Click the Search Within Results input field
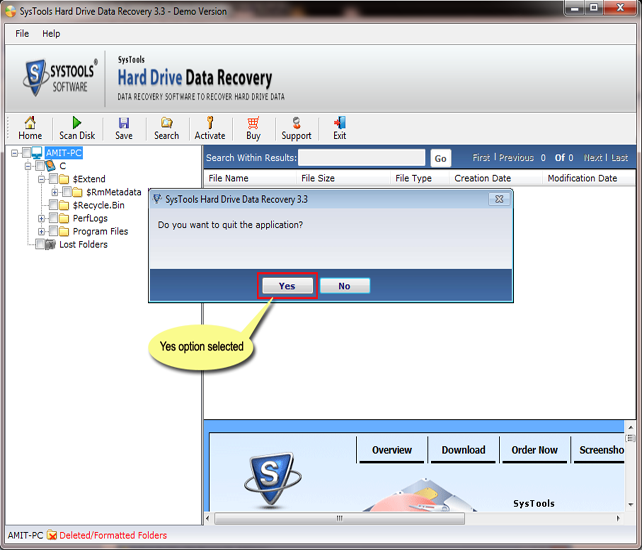This screenshot has width=642, height=550. point(362,158)
